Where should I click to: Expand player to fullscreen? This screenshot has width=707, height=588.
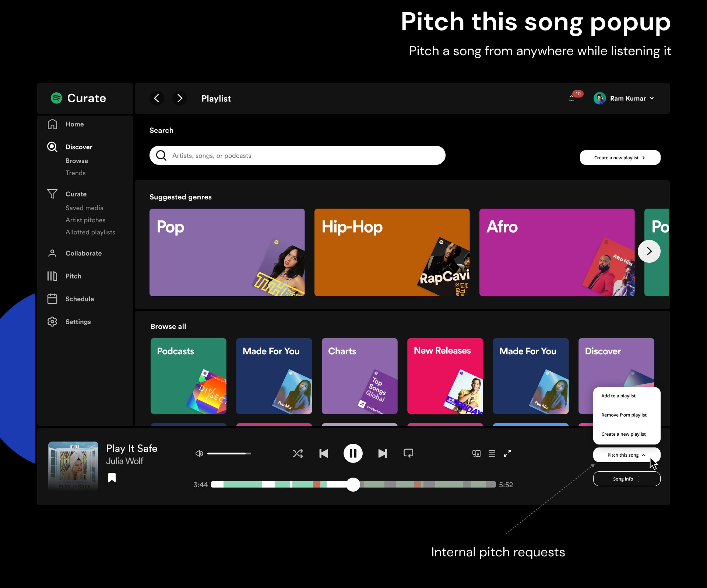507,453
